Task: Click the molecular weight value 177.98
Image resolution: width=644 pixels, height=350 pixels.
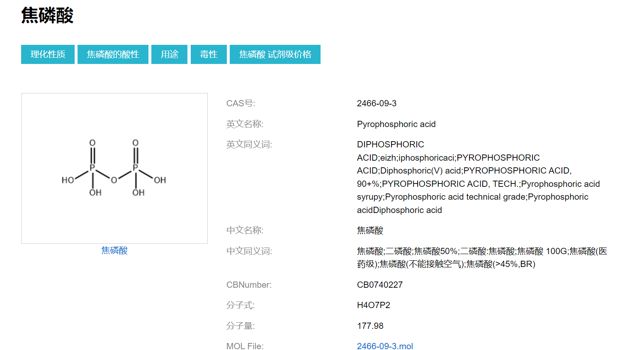Action: coord(370,326)
